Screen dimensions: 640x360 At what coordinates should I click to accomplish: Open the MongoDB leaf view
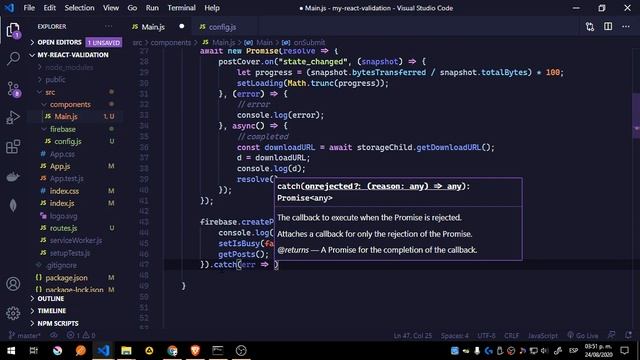pyautogui.click(x=13, y=205)
